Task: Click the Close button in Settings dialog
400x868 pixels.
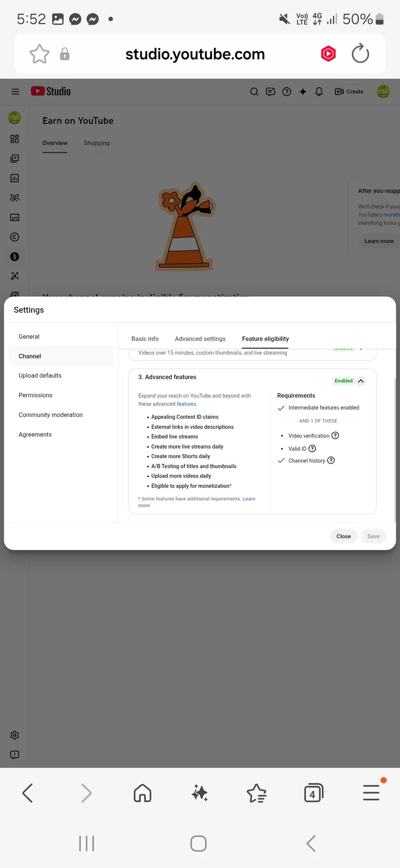Action: coord(344,536)
